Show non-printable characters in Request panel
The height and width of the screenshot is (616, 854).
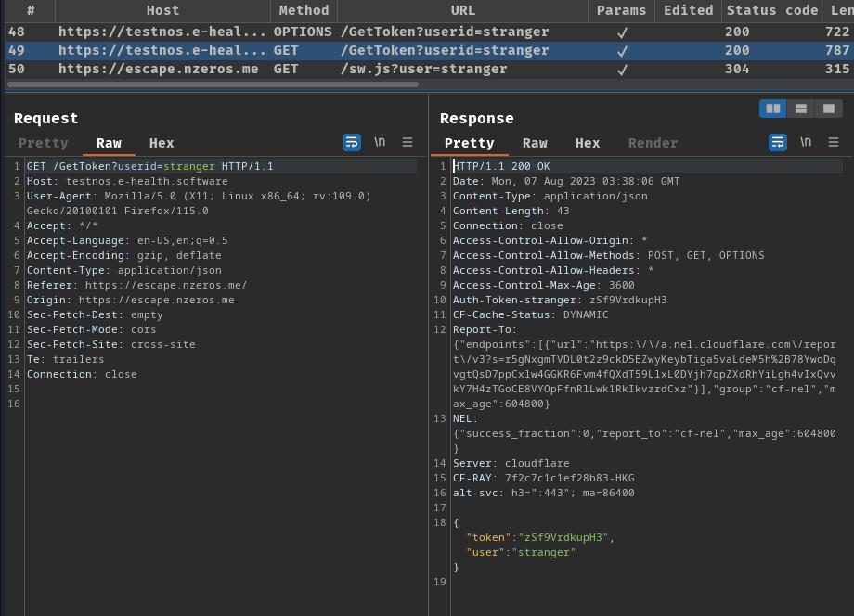click(x=380, y=142)
